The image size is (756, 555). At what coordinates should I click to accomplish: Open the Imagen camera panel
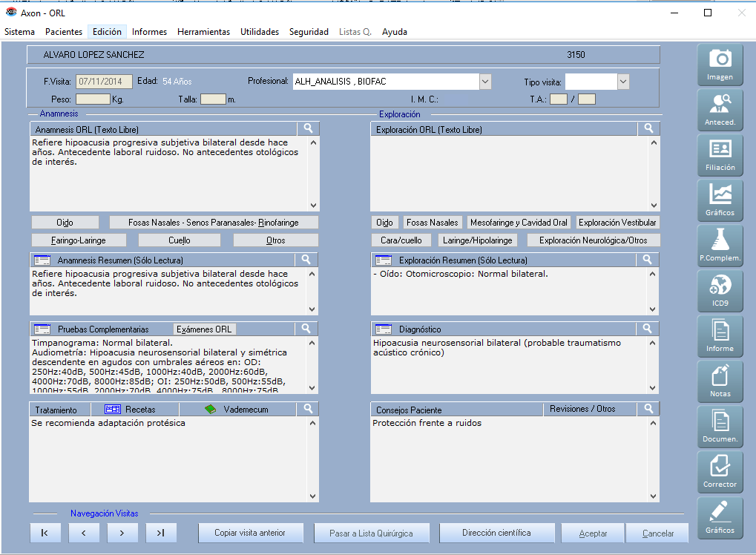tap(720, 65)
